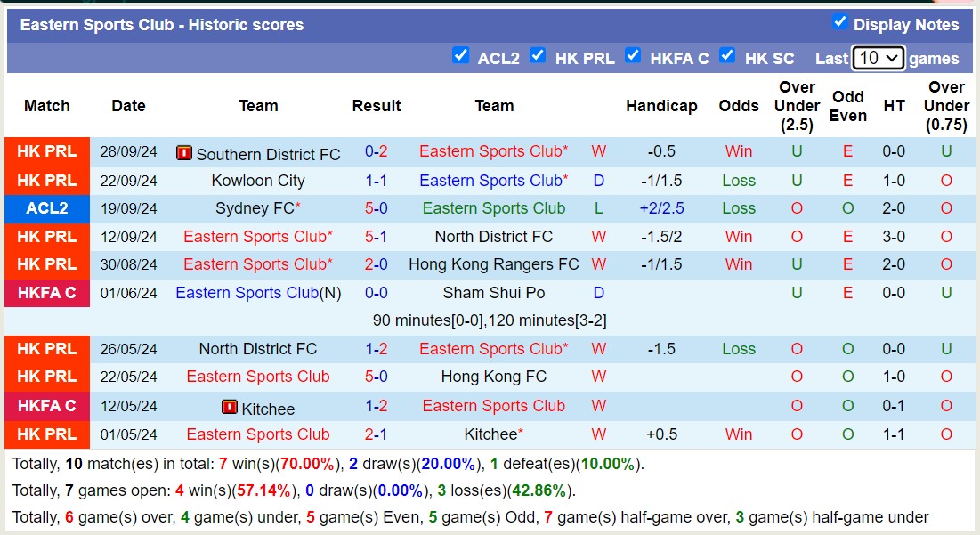
Task: Click the 2-1 score versus Kitchee
Action: point(376,434)
